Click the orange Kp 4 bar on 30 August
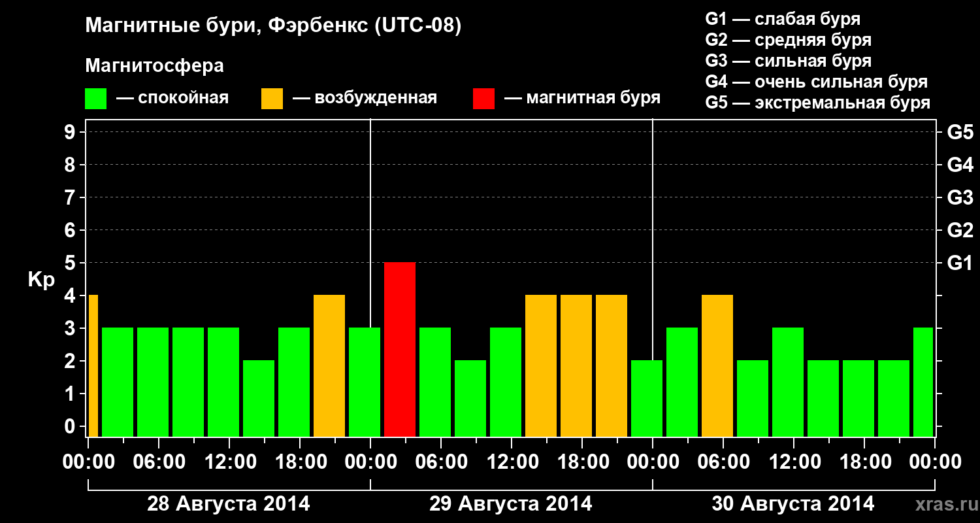 (717, 365)
